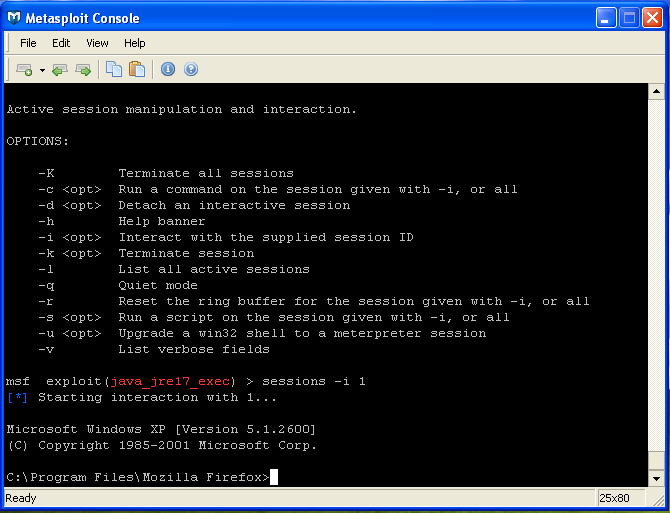
Task: Click 'Upgrade a win32 shell' option text
Action: tap(202, 333)
